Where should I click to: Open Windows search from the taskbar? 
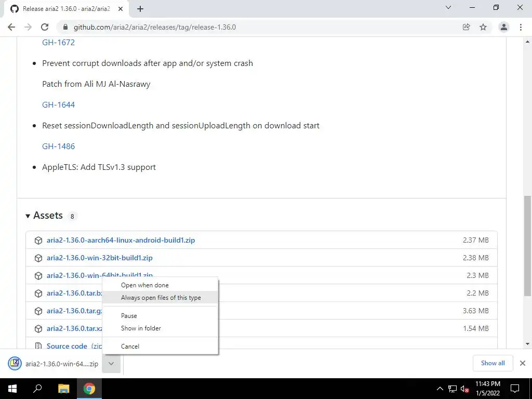[x=37, y=389]
